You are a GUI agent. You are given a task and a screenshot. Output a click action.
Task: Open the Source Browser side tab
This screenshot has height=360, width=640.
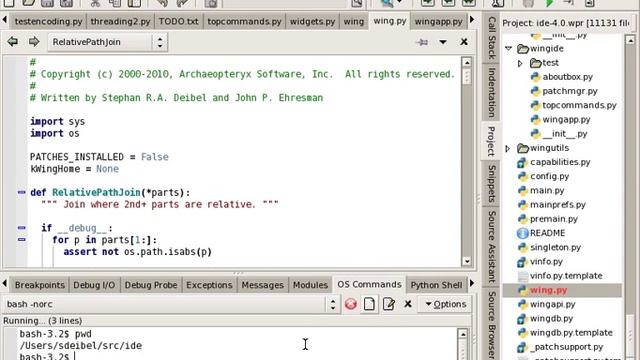[x=492, y=324]
